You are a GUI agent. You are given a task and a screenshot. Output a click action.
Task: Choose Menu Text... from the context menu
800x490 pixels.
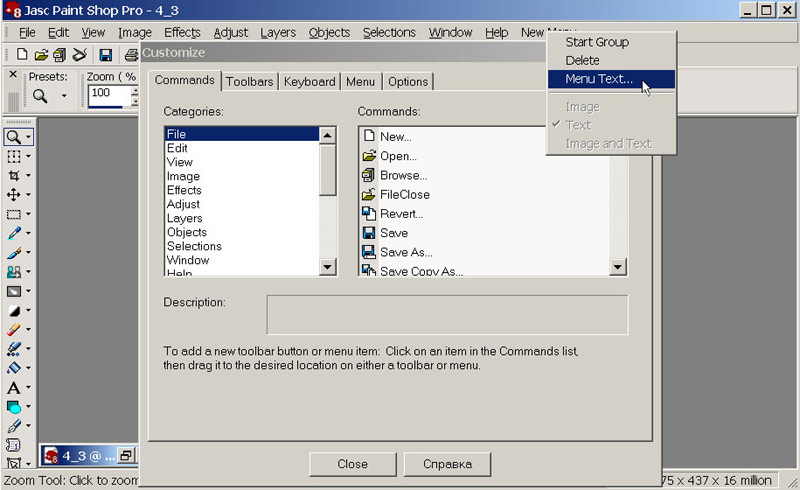pyautogui.click(x=598, y=79)
